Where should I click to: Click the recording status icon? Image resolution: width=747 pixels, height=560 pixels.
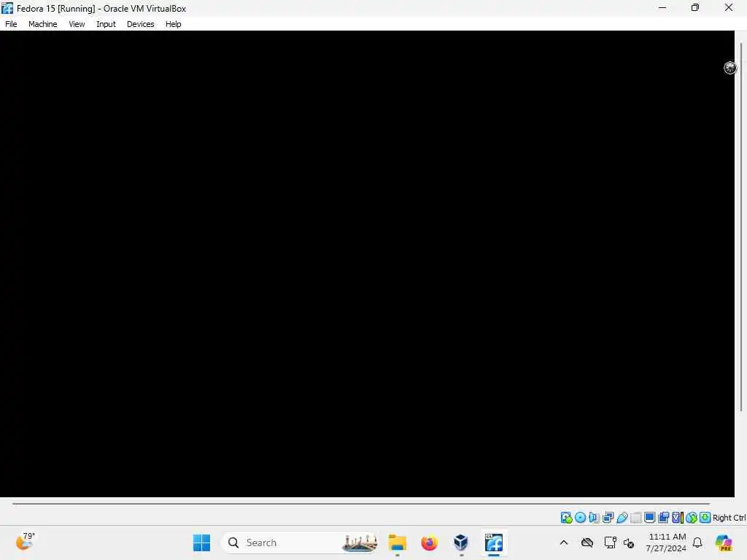tap(663, 518)
